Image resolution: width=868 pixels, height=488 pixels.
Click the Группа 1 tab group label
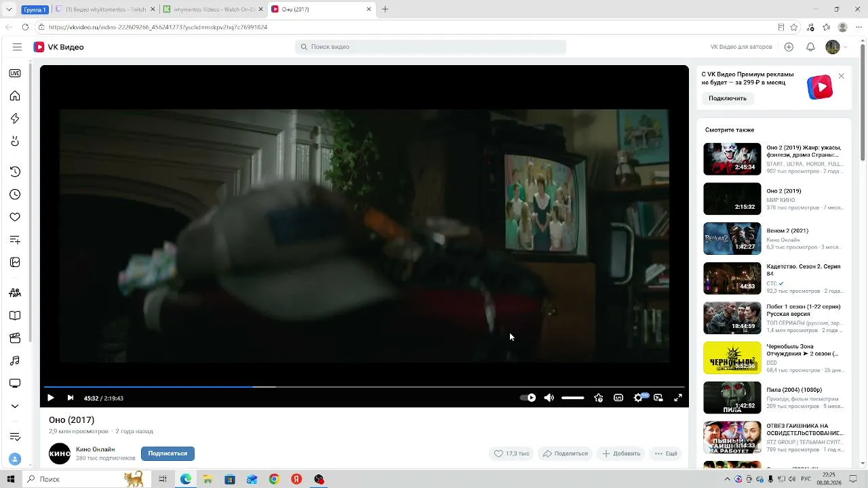pos(35,9)
